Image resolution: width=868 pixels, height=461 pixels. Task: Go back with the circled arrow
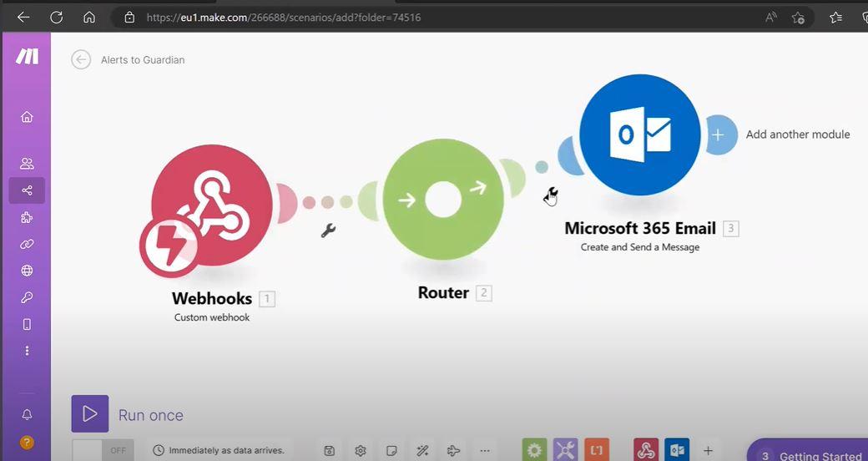(81, 60)
